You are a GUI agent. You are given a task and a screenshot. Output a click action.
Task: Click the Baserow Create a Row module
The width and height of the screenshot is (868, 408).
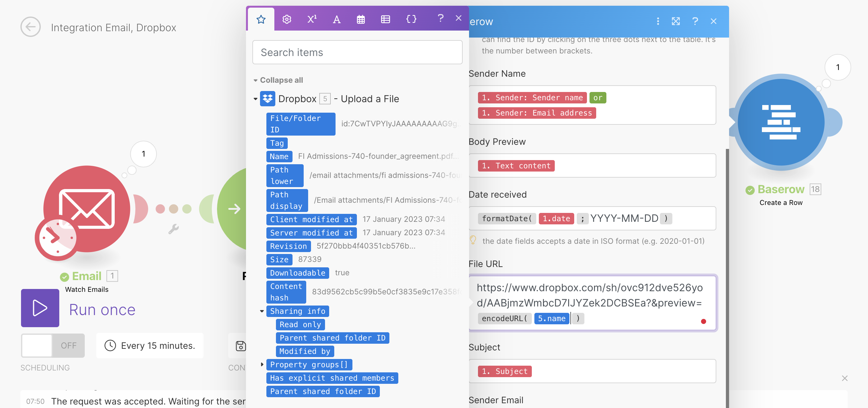[x=781, y=122]
